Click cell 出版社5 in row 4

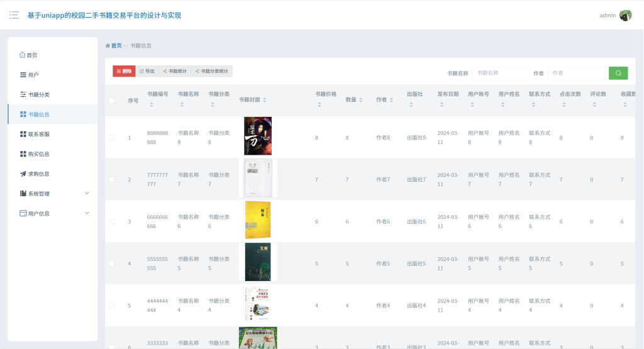pyautogui.click(x=416, y=263)
